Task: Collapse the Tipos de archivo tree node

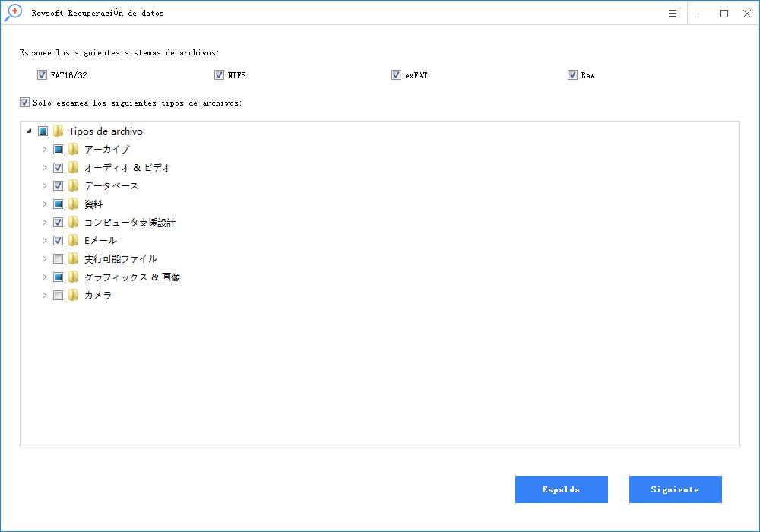Action: [29, 131]
